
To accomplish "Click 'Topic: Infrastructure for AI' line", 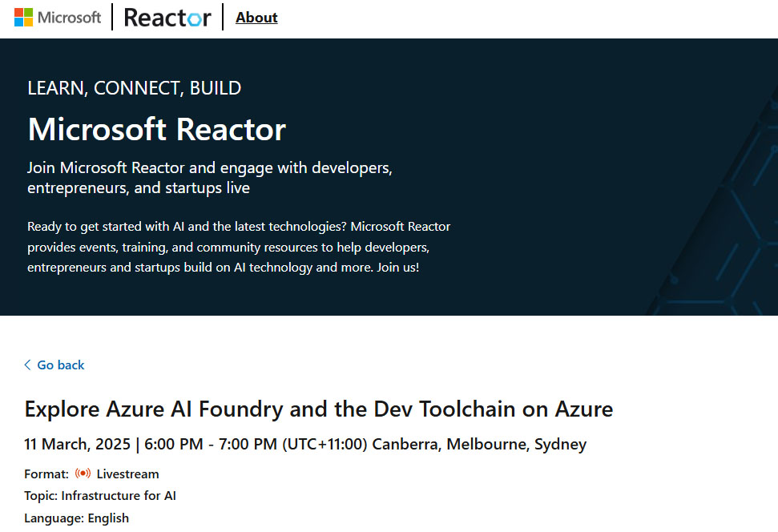I will (x=100, y=496).
